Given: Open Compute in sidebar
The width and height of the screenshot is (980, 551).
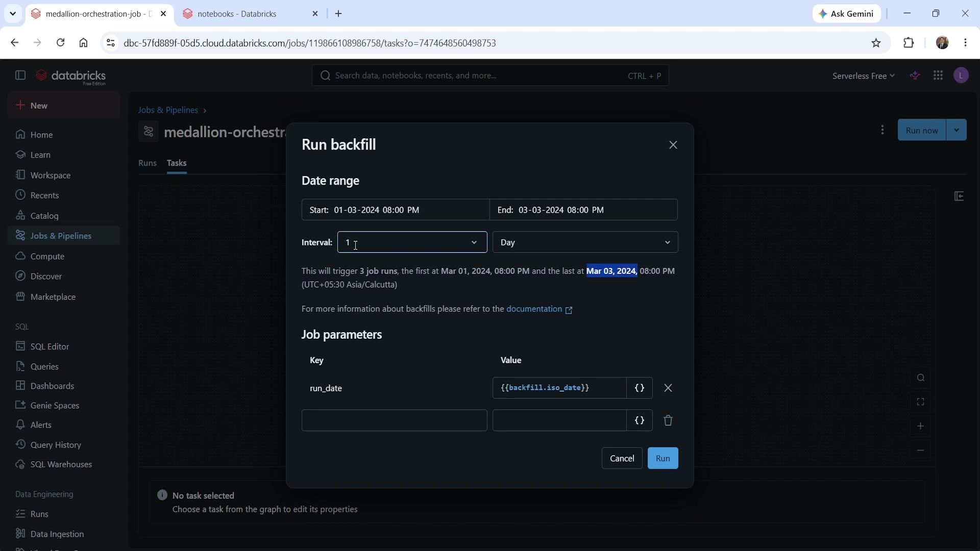Looking at the screenshot, I should point(64,256).
